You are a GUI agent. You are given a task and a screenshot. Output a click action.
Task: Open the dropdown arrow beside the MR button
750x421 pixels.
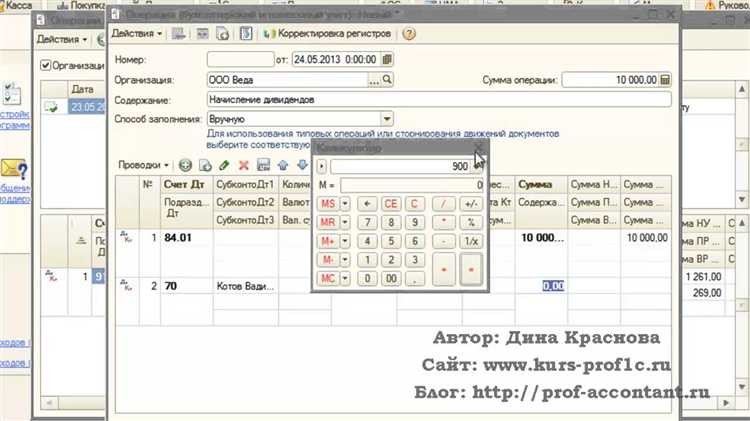point(345,222)
